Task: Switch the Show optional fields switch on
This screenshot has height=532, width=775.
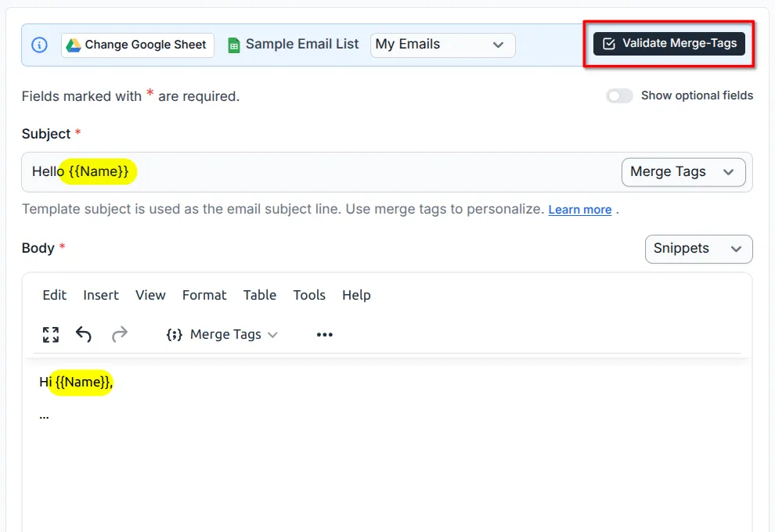Action: (619, 95)
